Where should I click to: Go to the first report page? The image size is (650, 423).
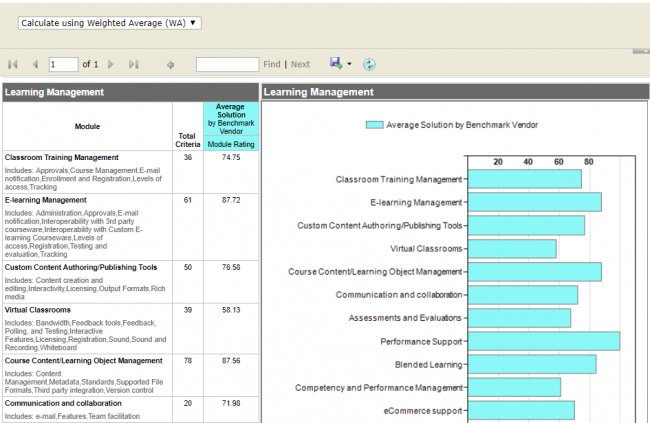pyautogui.click(x=13, y=64)
